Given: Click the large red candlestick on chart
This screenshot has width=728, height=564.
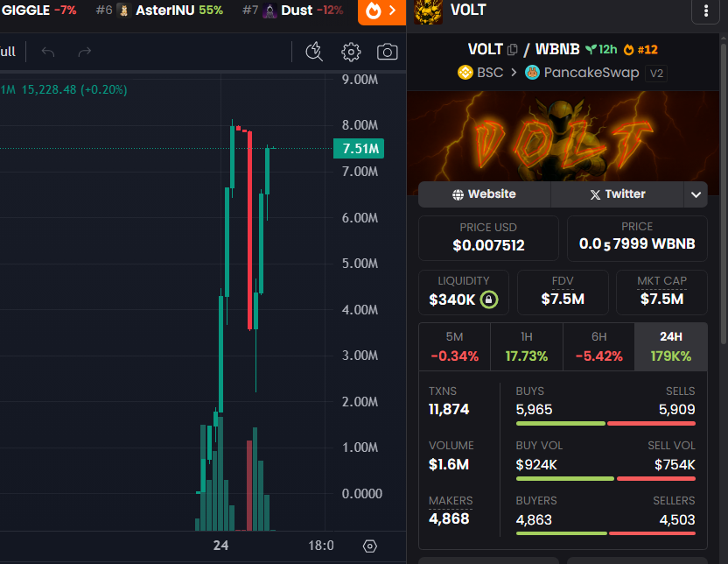Looking at the screenshot, I should 249,230.
